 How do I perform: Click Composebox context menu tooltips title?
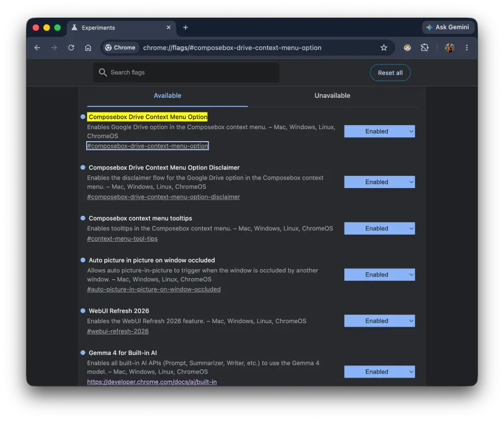140,218
